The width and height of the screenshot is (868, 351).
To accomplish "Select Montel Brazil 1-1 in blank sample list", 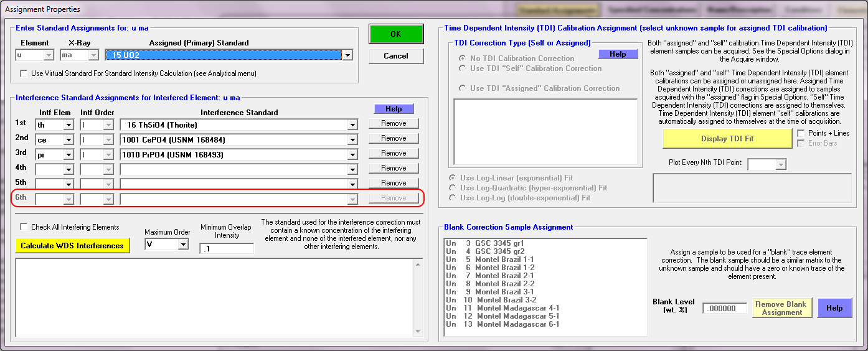I will [504, 260].
